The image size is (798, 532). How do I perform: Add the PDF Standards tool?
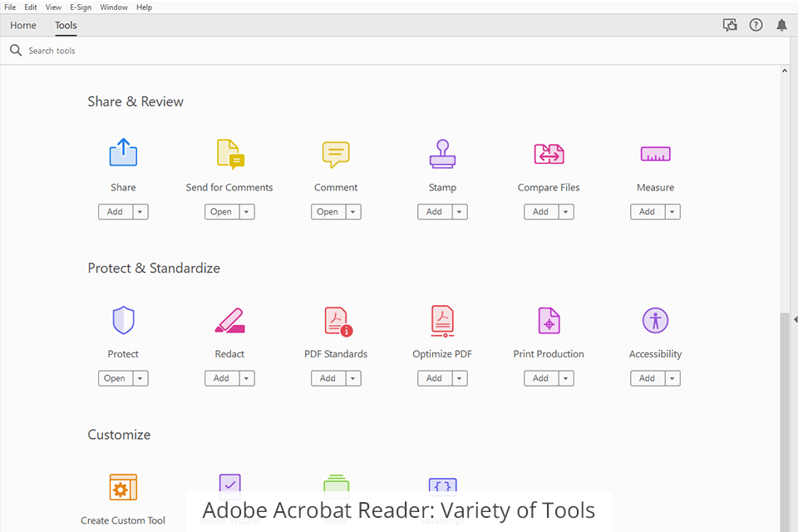click(x=328, y=378)
